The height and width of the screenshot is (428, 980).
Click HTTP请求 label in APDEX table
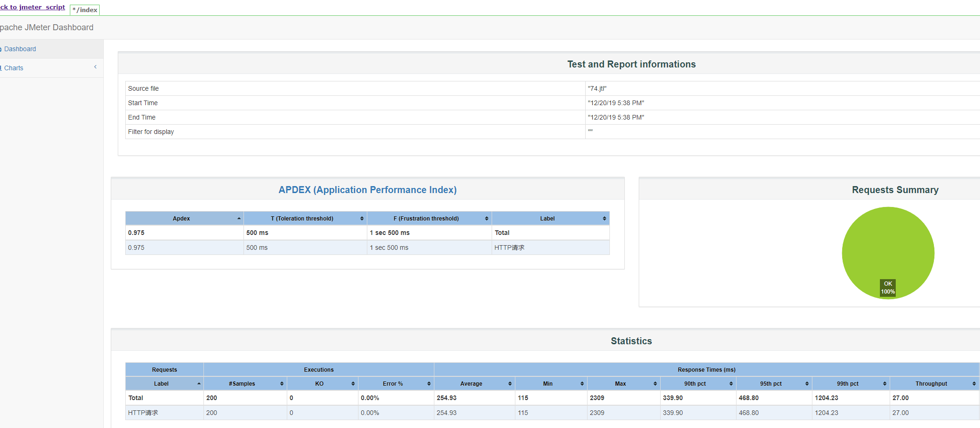point(509,247)
